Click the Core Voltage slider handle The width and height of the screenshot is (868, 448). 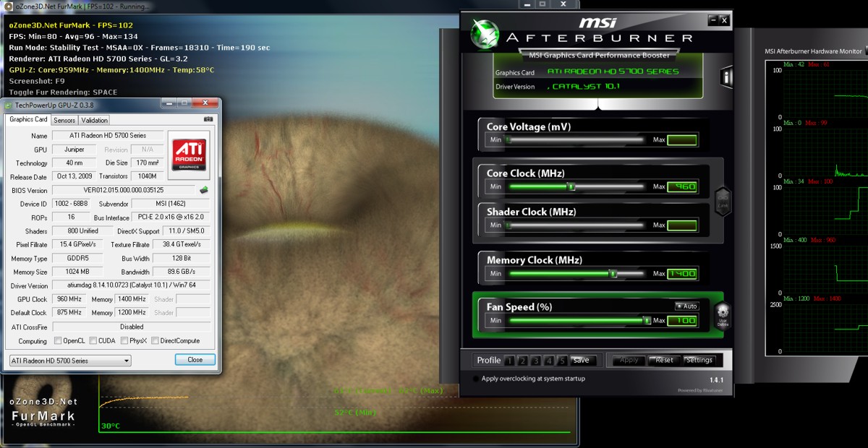(509, 139)
